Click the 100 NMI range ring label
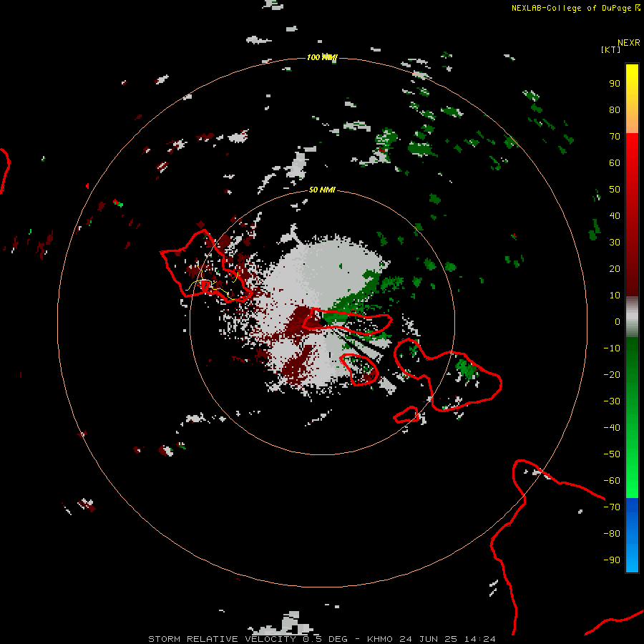 point(322,57)
